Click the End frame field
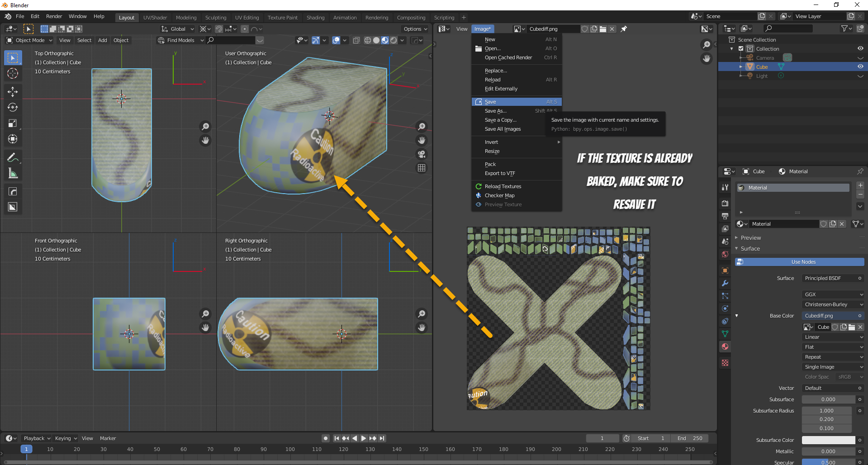The width and height of the screenshot is (868, 465). click(690, 438)
